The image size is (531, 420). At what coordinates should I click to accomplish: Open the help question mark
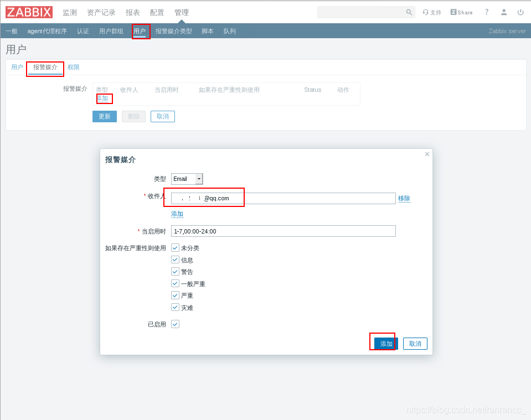click(487, 12)
